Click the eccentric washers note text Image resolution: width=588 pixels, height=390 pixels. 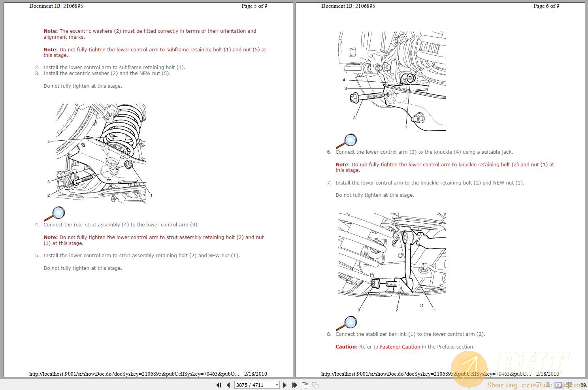tap(150, 34)
